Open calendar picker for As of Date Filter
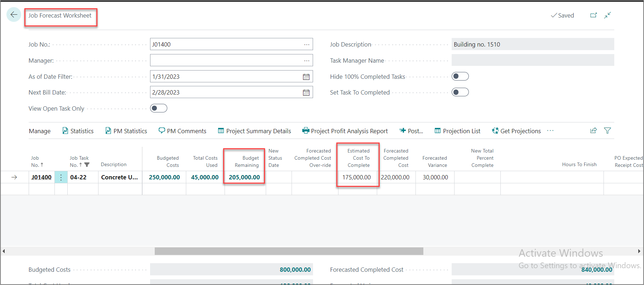644x285 pixels. tap(306, 77)
